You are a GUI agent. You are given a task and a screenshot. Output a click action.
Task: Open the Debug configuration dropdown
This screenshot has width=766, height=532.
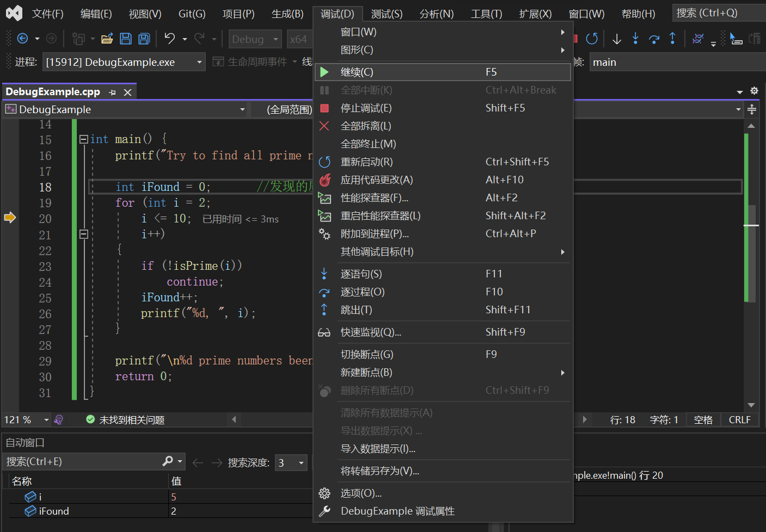click(x=255, y=39)
